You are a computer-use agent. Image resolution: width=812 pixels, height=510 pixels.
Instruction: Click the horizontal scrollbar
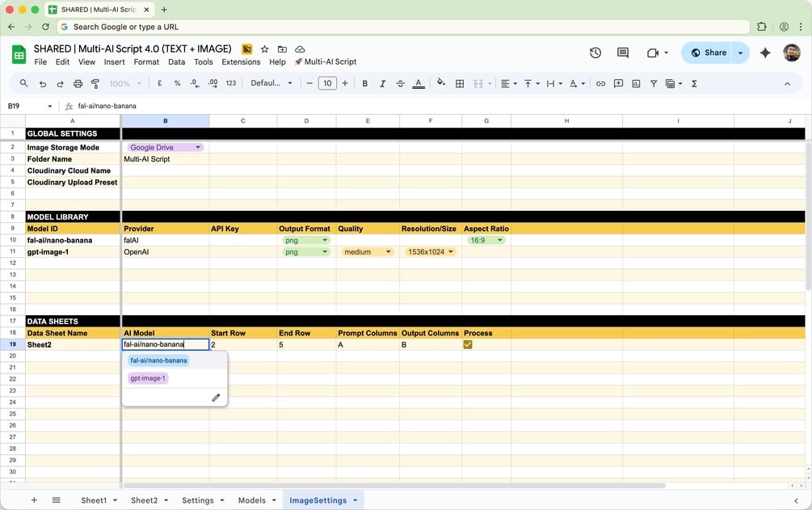click(394, 487)
